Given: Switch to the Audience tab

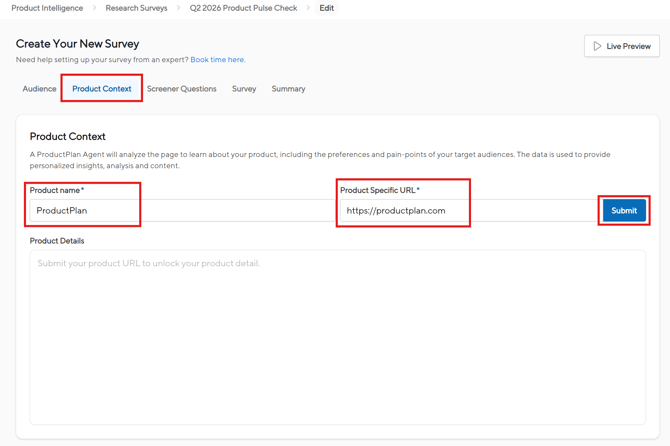Looking at the screenshot, I should [x=39, y=89].
